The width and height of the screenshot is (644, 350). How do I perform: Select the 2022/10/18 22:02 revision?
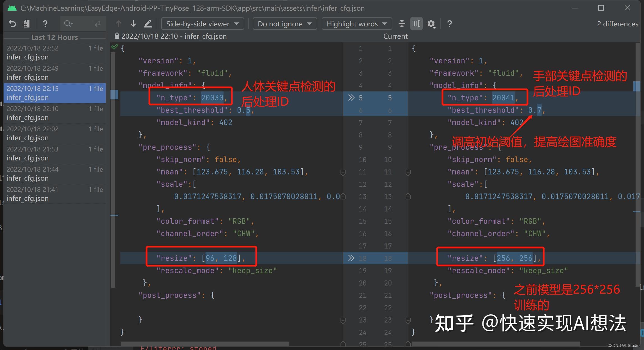pos(55,133)
